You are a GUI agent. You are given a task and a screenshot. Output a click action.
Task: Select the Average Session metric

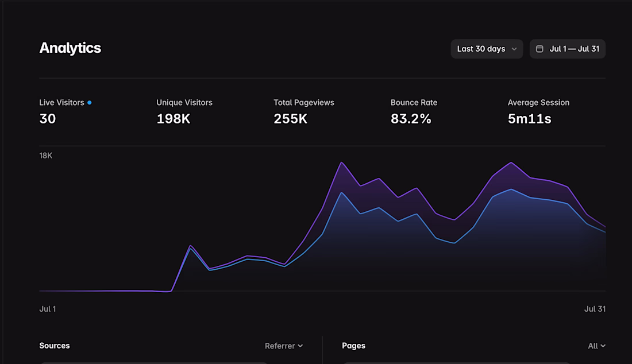point(538,111)
